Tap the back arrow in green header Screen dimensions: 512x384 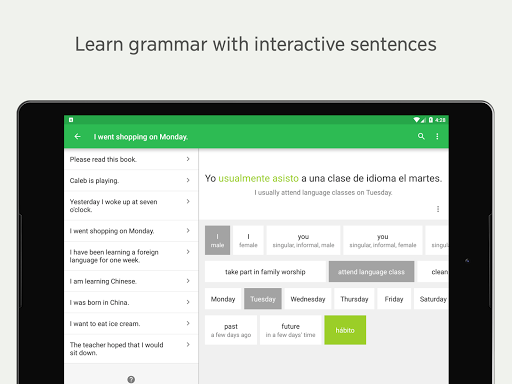pyautogui.click(x=77, y=136)
